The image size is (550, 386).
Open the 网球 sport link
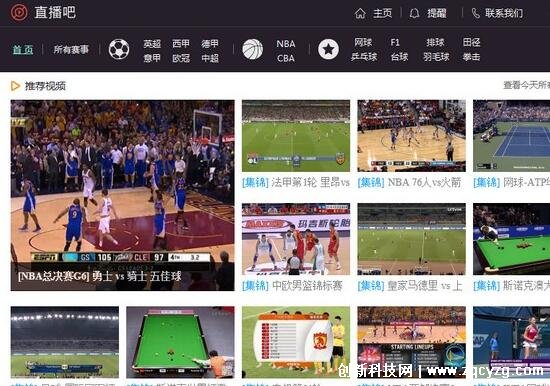(363, 42)
